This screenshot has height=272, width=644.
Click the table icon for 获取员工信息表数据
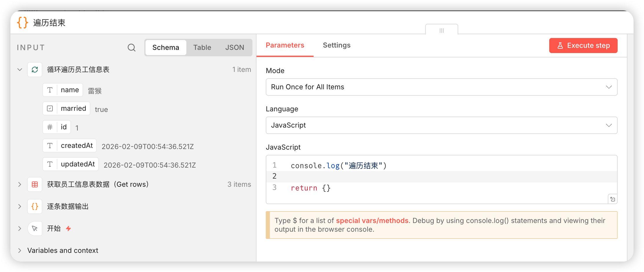tap(35, 184)
